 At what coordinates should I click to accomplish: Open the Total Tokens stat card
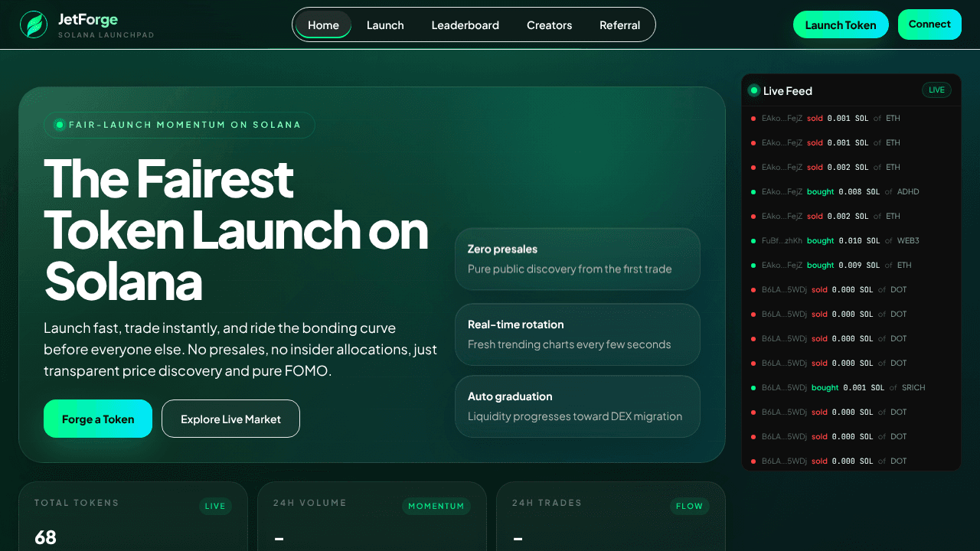(133, 517)
